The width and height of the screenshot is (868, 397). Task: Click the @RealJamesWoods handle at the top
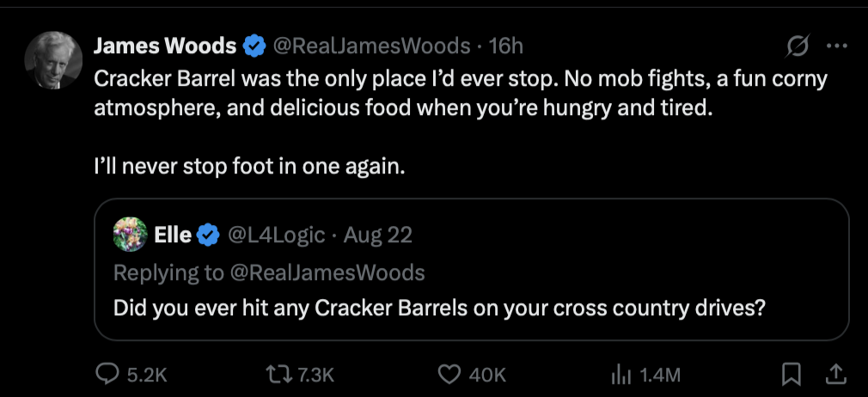coord(371,46)
